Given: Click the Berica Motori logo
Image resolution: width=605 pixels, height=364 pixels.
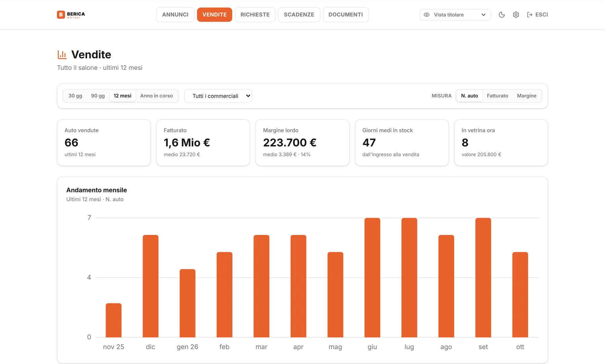Looking at the screenshot, I should (x=71, y=14).
